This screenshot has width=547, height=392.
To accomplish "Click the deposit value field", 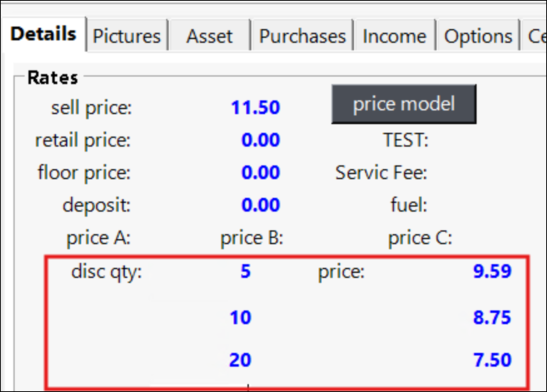I will (260, 205).
